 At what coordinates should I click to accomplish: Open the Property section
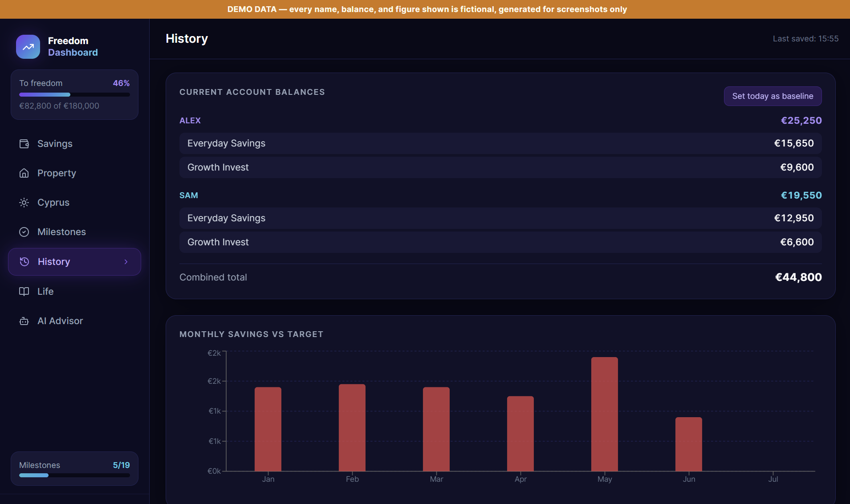coord(74,173)
